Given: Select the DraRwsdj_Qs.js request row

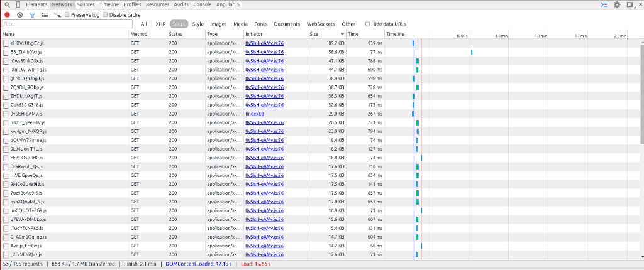Looking at the screenshot, I should (x=320, y=166).
